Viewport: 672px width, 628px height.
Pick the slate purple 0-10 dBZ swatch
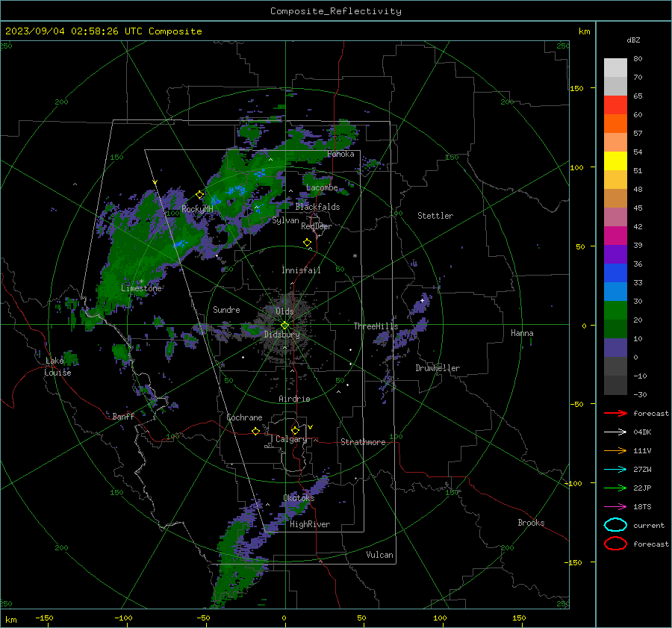615,348
